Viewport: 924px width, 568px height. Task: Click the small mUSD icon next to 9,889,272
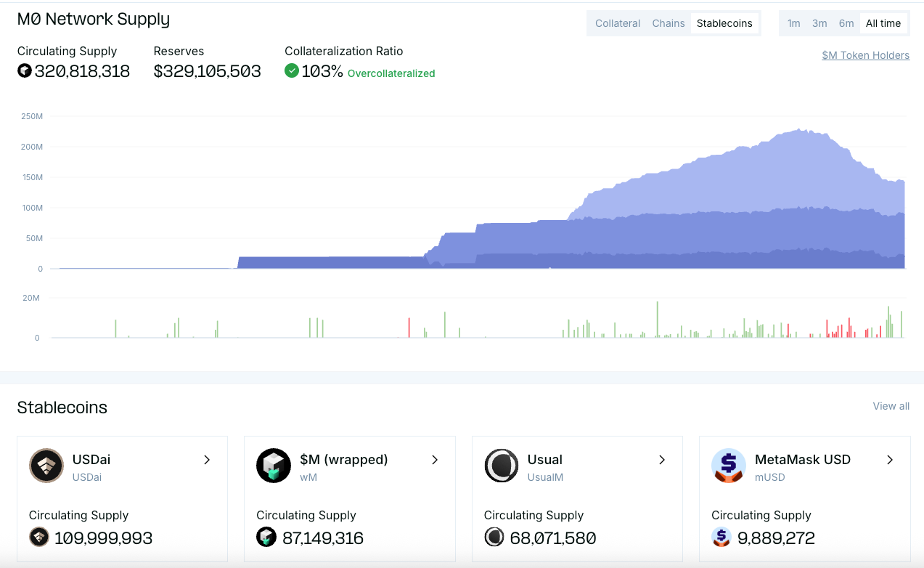(x=721, y=537)
